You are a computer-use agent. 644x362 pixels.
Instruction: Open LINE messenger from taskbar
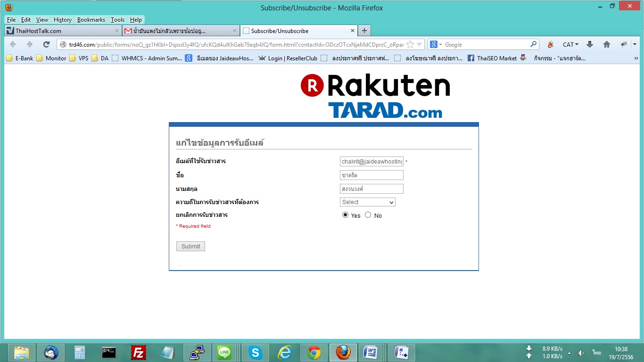pyautogui.click(x=225, y=353)
